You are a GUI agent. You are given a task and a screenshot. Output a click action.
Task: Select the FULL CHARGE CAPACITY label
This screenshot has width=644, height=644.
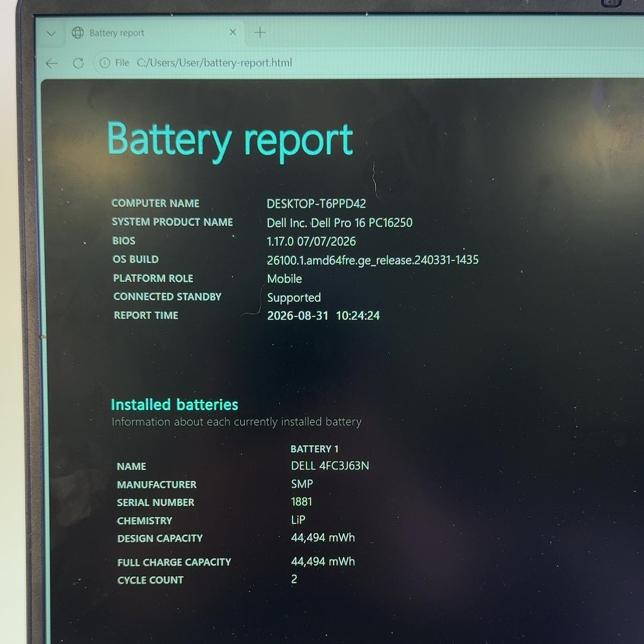coord(174,562)
